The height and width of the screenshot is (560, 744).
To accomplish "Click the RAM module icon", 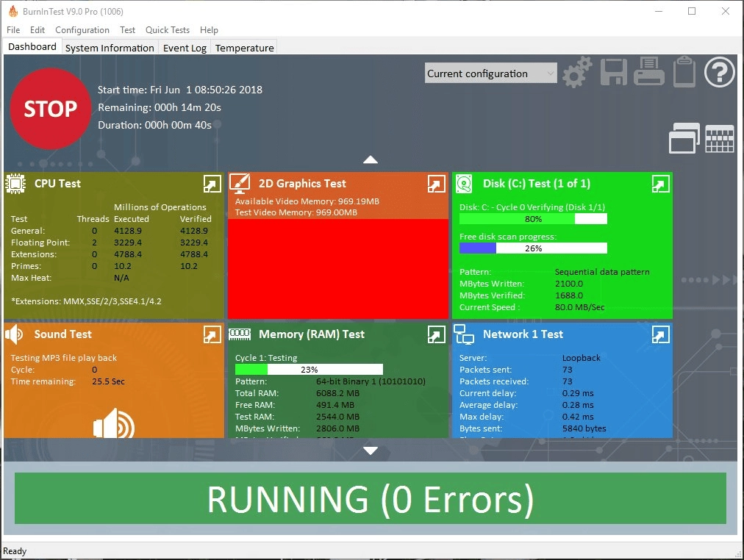I will (240, 334).
